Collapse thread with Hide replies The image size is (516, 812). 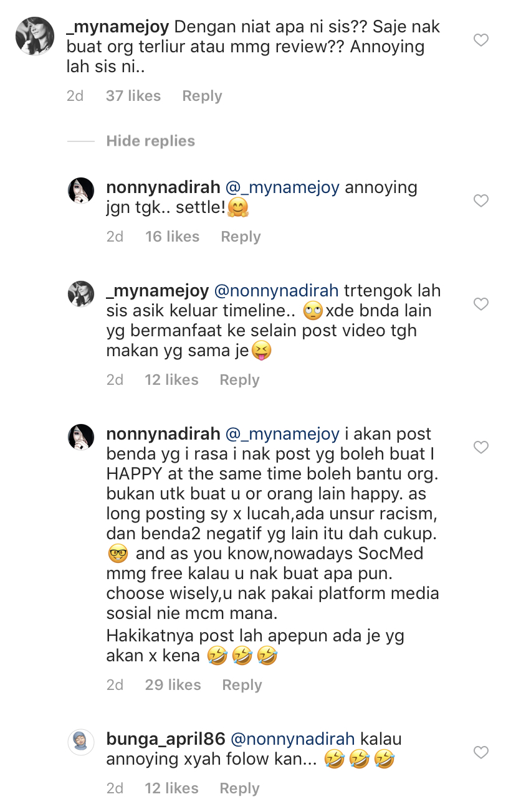point(150,141)
